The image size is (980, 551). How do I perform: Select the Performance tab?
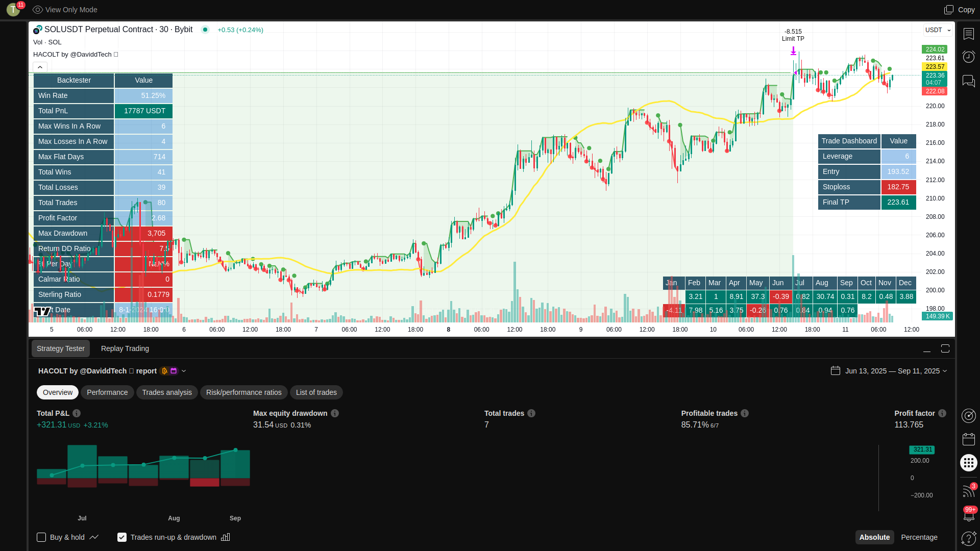(107, 392)
